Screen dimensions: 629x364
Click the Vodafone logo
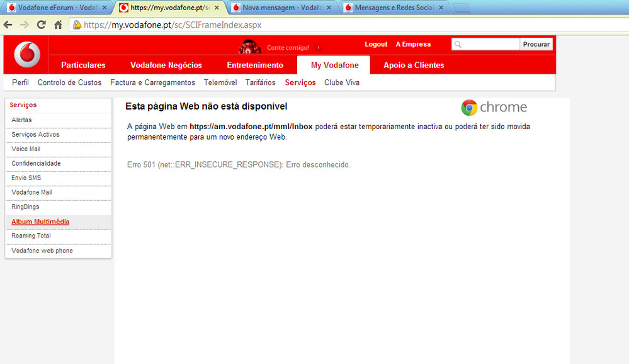[26, 55]
